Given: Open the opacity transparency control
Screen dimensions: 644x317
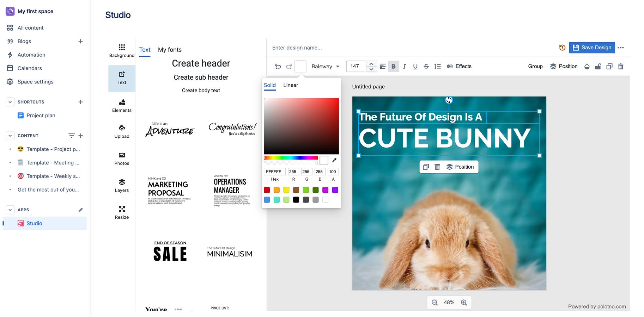Looking at the screenshot, I should point(587,66).
